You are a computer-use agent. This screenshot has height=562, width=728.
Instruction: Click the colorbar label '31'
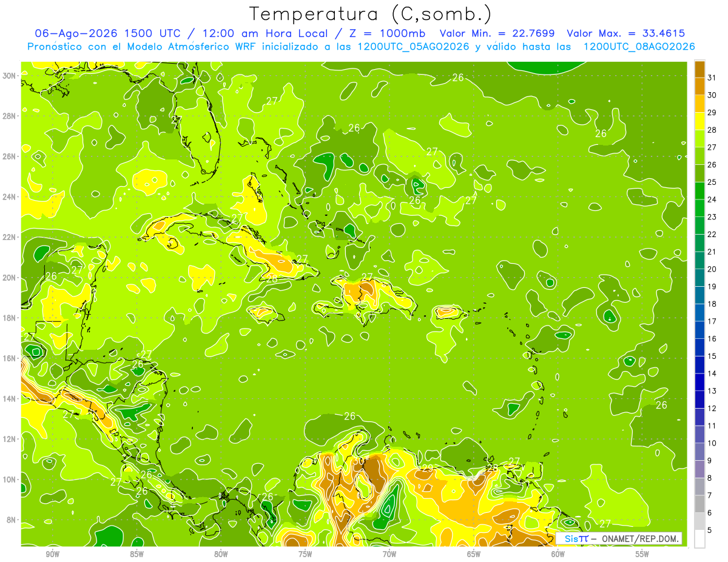(712, 78)
